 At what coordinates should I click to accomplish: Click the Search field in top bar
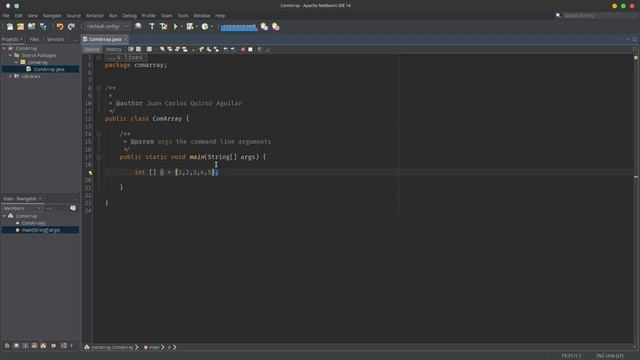tap(598, 16)
